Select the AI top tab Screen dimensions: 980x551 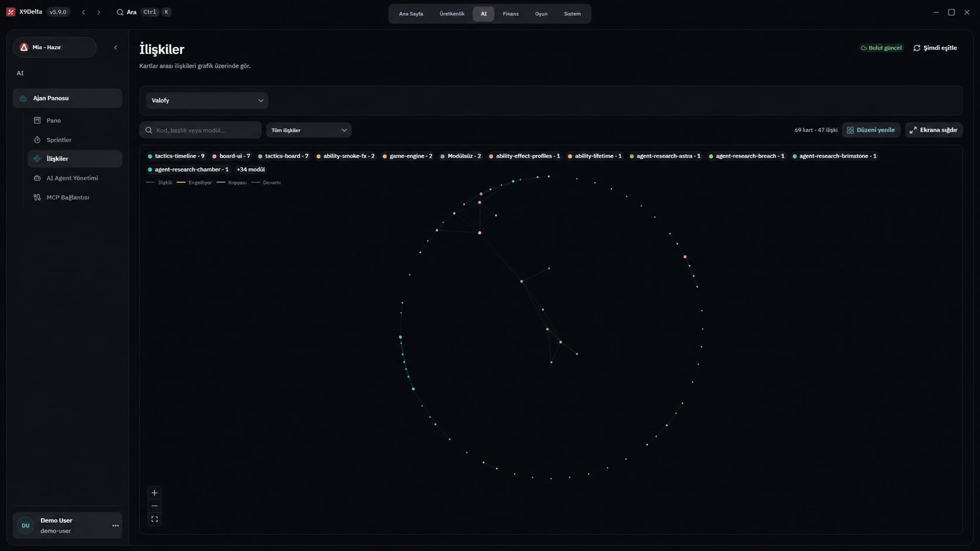484,13
